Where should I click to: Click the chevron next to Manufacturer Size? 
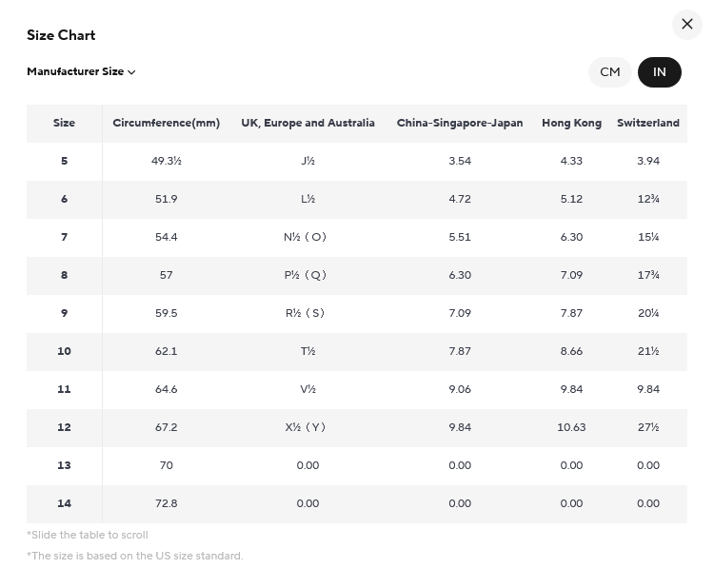click(x=131, y=72)
